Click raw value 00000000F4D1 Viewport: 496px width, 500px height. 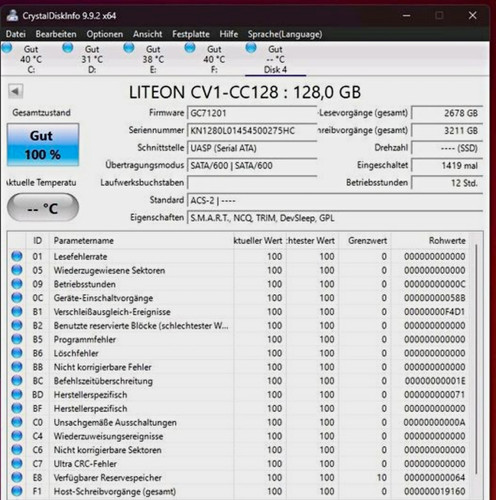tap(434, 312)
